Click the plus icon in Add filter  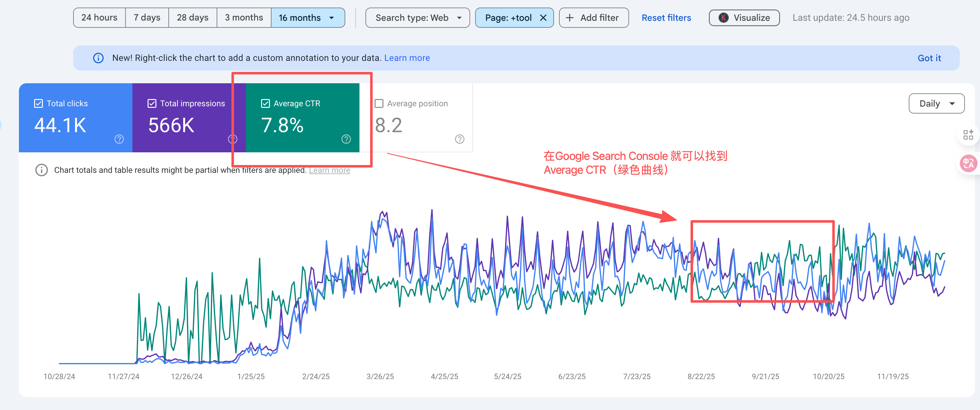pyautogui.click(x=569, y=18)
